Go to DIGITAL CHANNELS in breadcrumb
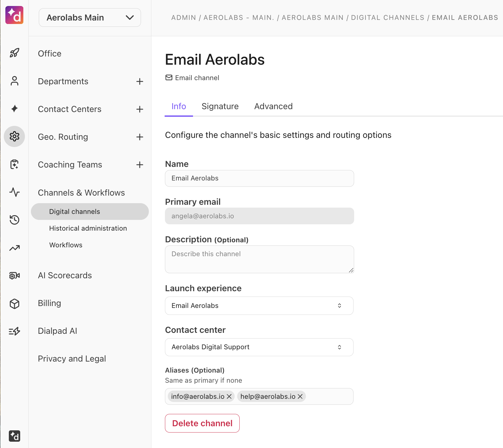Viewport: 503px width, 448px height. pos(388,18)
